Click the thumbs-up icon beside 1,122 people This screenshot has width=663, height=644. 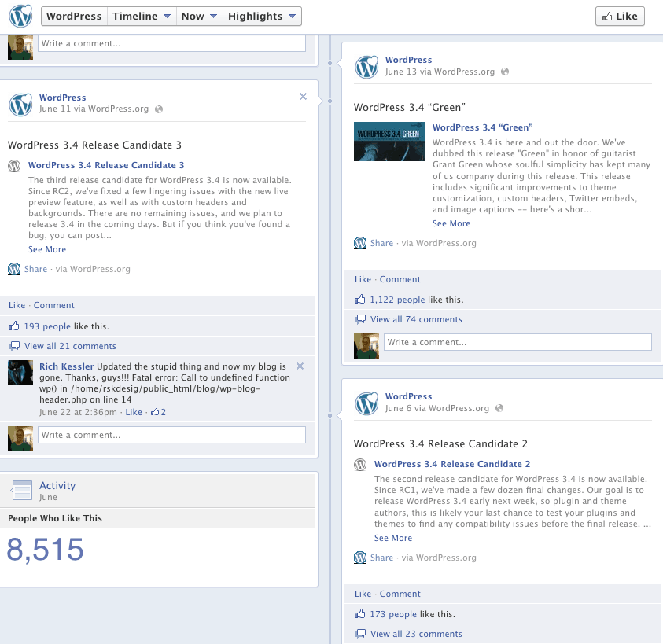[x=360, y=300]
